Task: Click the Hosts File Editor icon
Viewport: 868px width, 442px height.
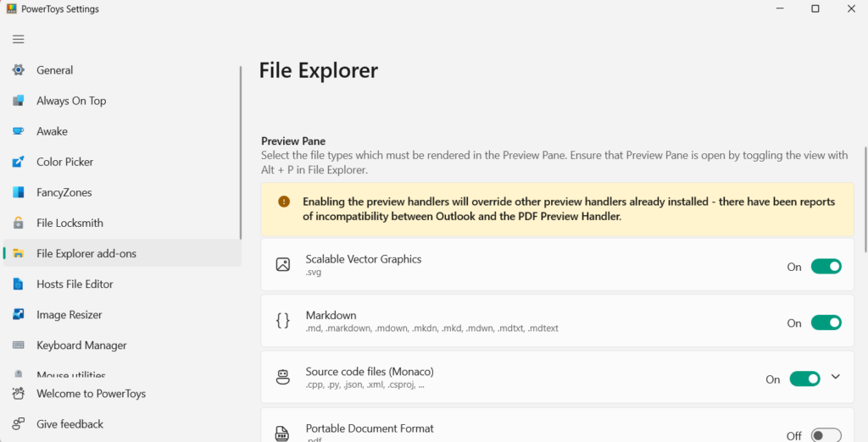Action: (x=19, y=284)
